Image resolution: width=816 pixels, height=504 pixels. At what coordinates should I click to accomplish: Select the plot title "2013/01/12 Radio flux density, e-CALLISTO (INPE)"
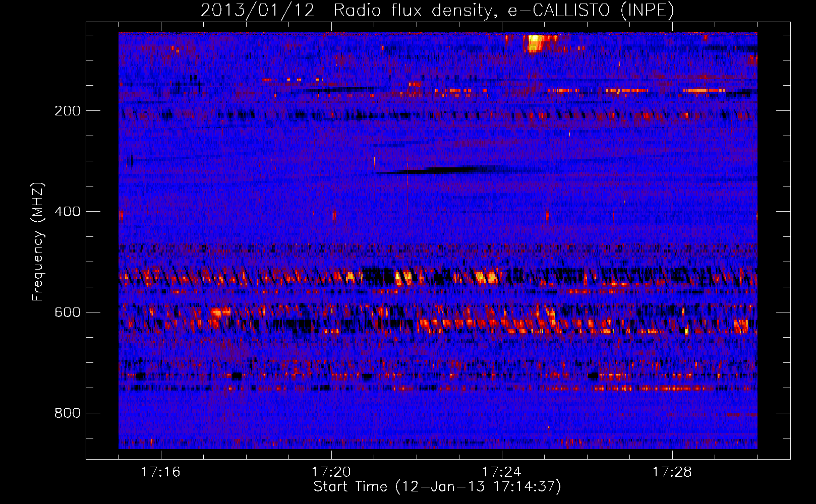tap(437, 10)
